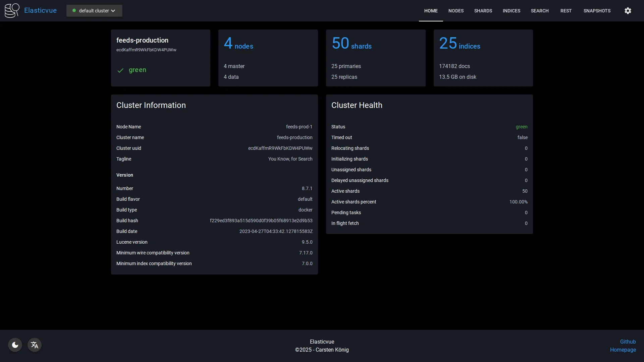
Task: Open the Homepage link
Action: pos(623,350)
